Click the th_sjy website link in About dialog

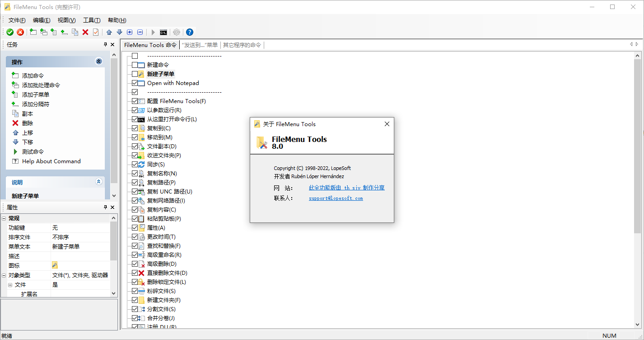click(347, 188)
